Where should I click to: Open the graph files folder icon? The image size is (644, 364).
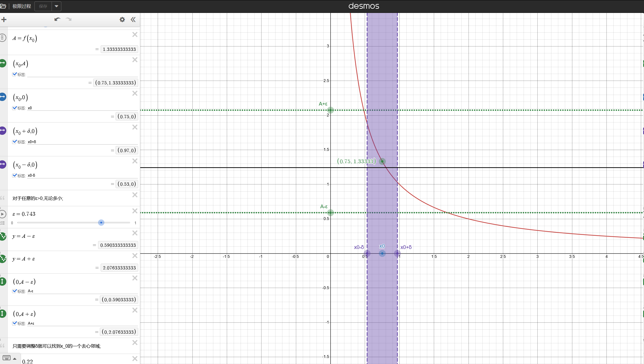[3, 6]
